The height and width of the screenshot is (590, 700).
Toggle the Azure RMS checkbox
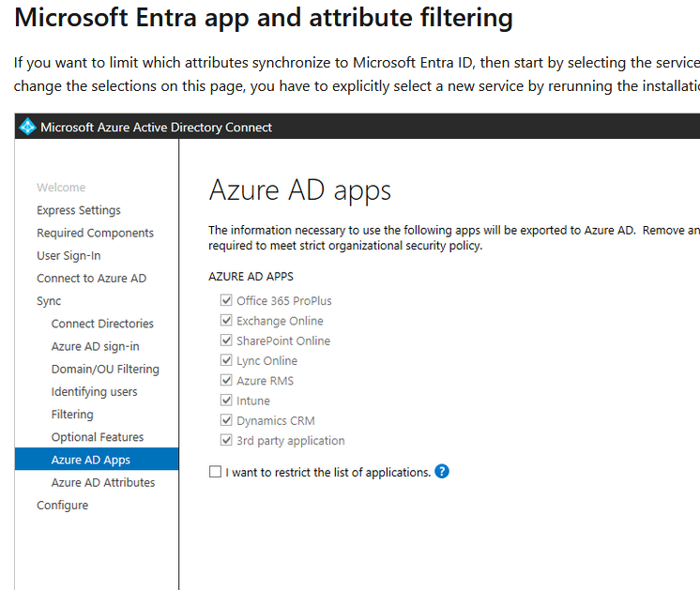[x=226, y=380]
